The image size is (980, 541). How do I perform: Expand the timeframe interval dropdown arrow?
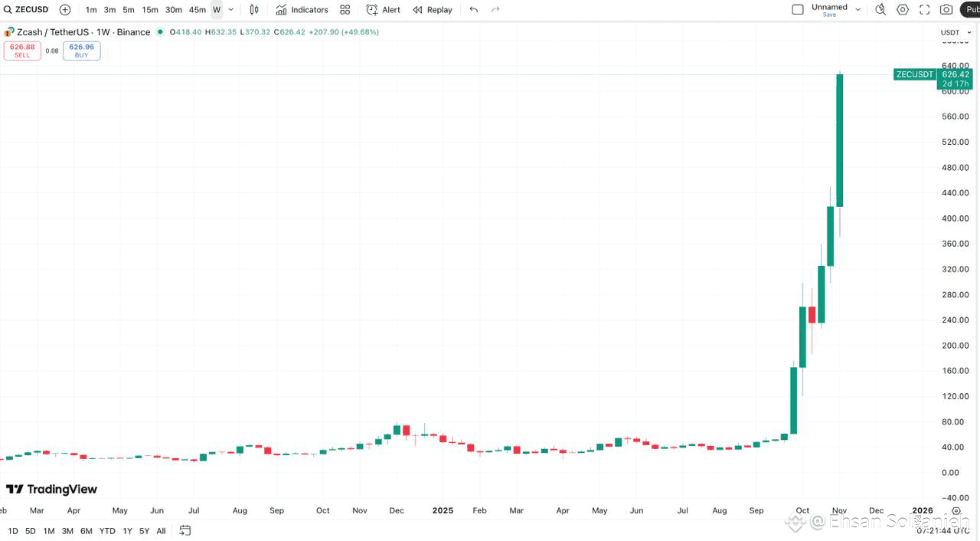click(231, 10)
